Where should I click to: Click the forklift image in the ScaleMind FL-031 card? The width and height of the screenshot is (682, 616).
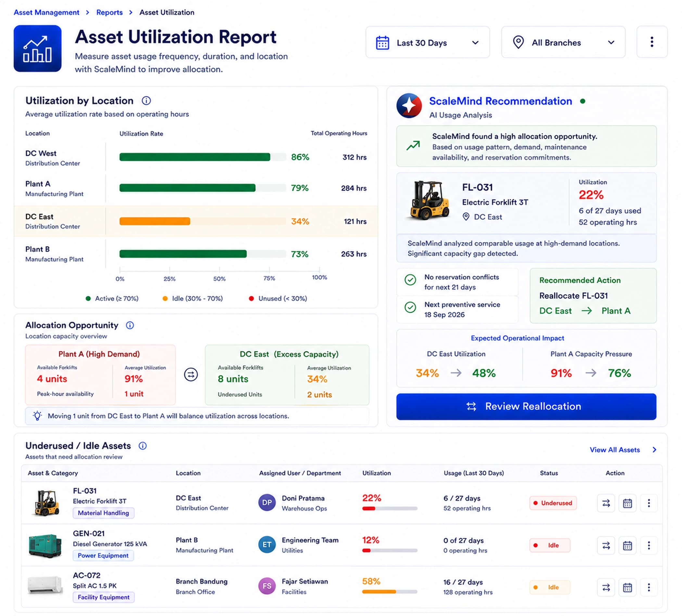coord(429,200)
